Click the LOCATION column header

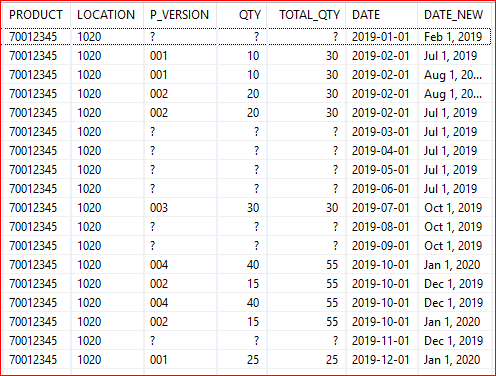107,15
